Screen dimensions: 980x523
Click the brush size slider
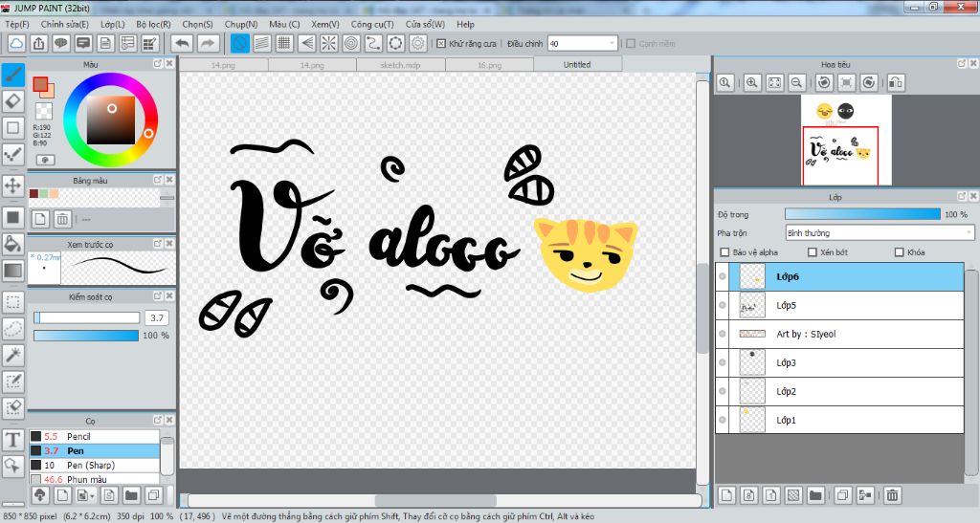coord(87,317)
